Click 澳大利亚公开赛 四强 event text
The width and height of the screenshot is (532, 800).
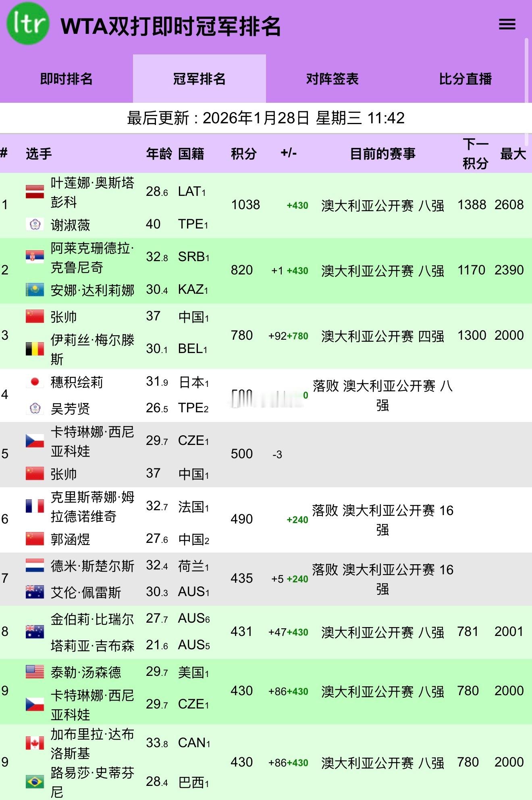point(382,336)
